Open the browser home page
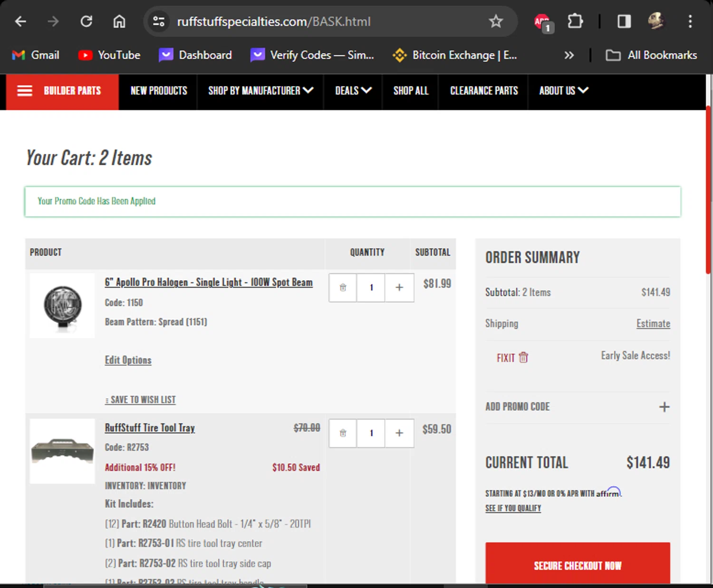The width and height of the screenshot is (713, 588). [x=119, y=21]
